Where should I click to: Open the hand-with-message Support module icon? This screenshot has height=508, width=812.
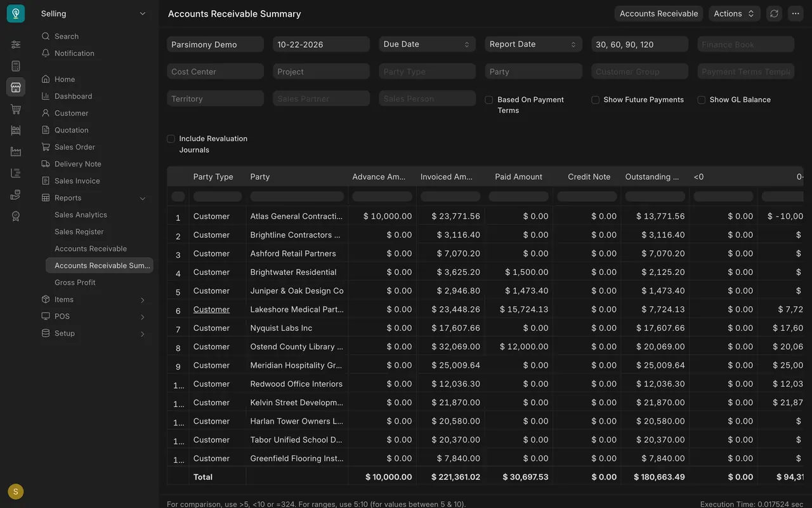(x=16, y=195)
